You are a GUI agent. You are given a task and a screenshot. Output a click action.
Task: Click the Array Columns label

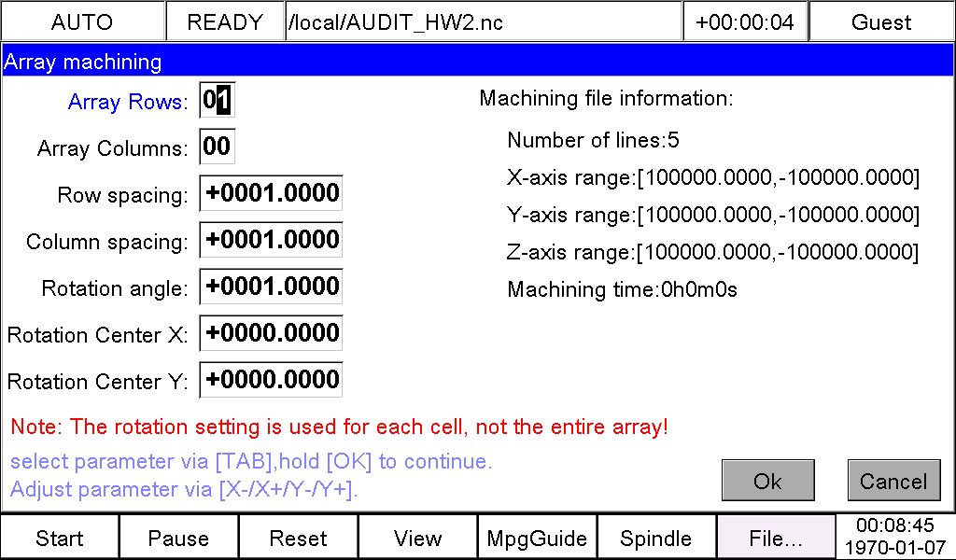tap(113, 148)
